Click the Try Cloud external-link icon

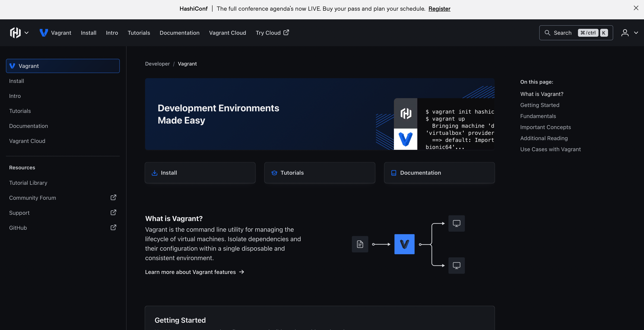(x=286, y=32)
